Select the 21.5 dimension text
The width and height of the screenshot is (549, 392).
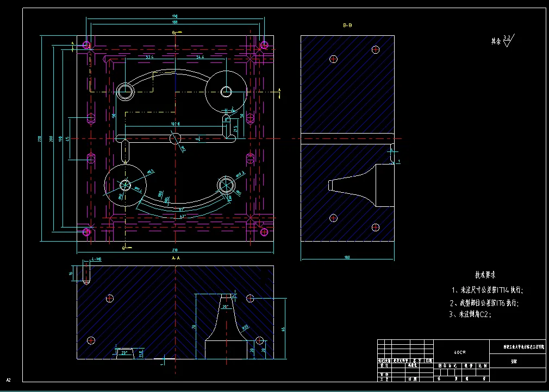pos(235,129)
